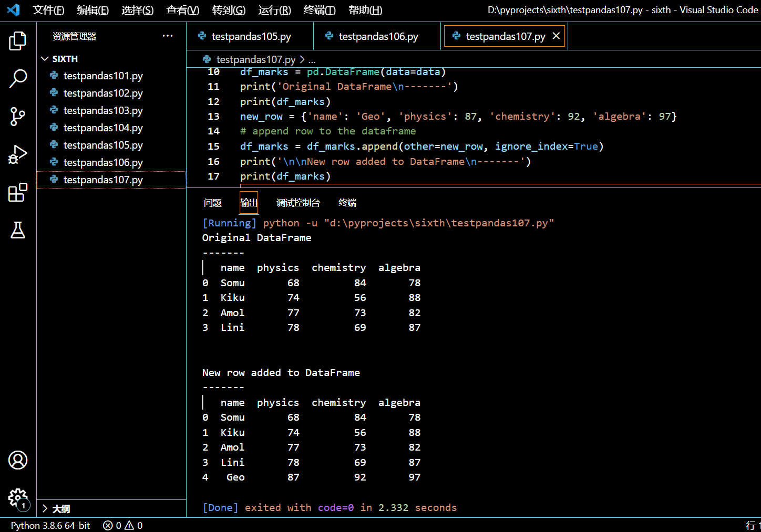The height and width of the screenshot is (532, 761).
Task: Close the testpandas107.py editor tab
Action: 556,36
